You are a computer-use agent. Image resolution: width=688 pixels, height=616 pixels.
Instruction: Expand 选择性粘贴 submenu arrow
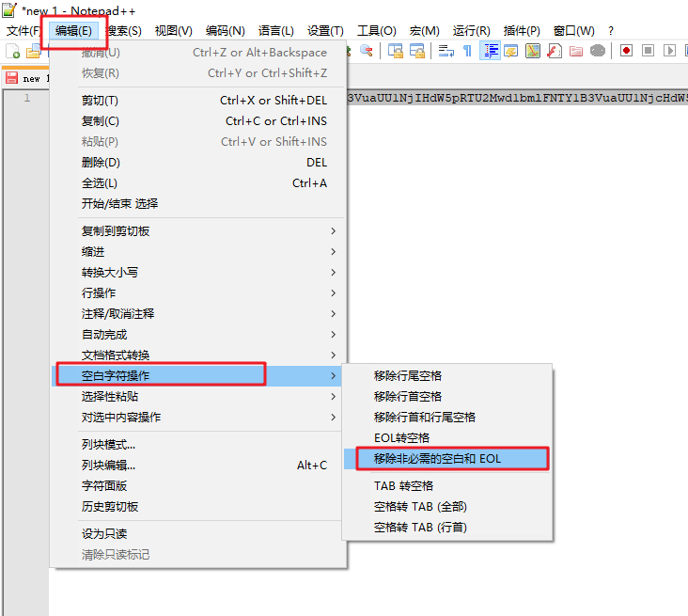pyautogui.click(x=333, y=397)
